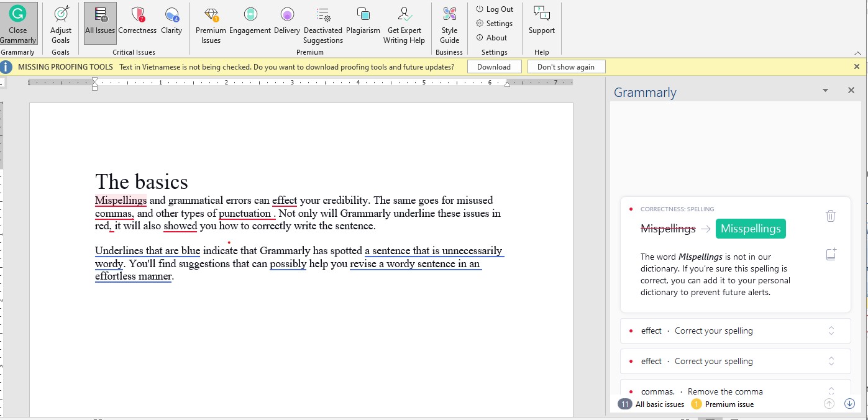This screenshot has width=868, height=420.
Task: Click the Close Grammarly ribbon button
Action: point(19,24)
